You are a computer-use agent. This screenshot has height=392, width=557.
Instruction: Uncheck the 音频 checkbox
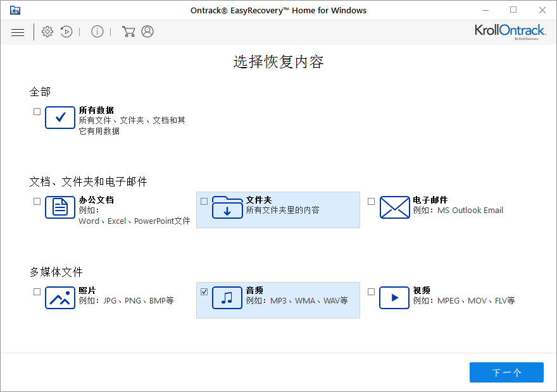[204, 291]
